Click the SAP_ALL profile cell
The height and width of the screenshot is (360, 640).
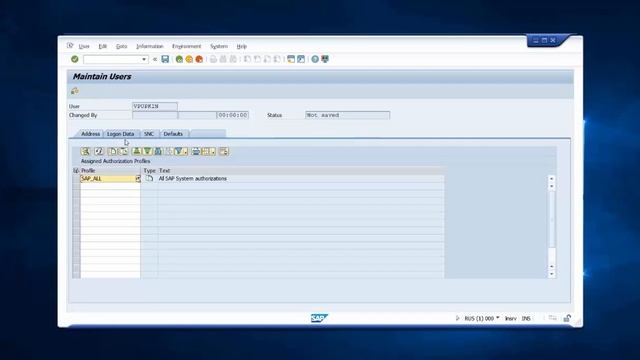(x=108, y=179)
